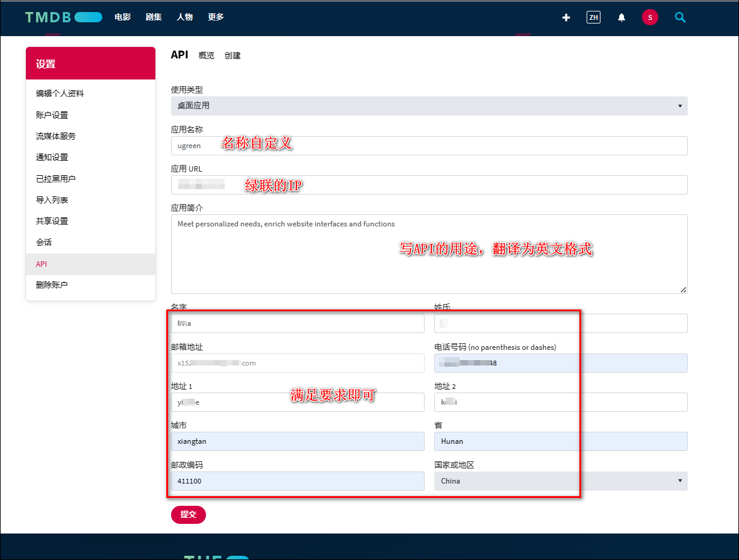
Task: Open the 更多 menu in navigation
Action: (x=216, y=17)
